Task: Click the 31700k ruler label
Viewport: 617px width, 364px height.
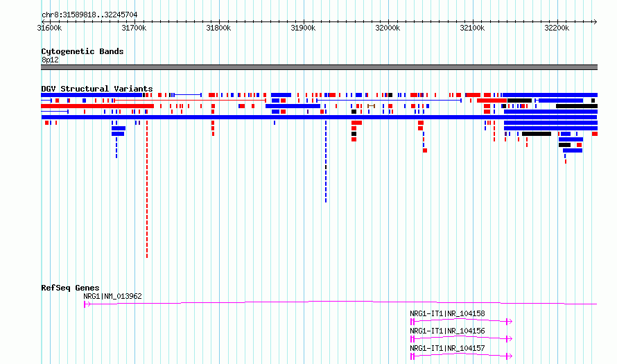Action: [134, 28]
